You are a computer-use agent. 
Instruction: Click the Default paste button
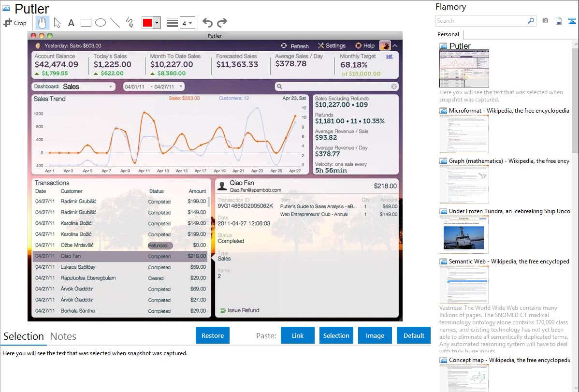[x=414, y=335]
